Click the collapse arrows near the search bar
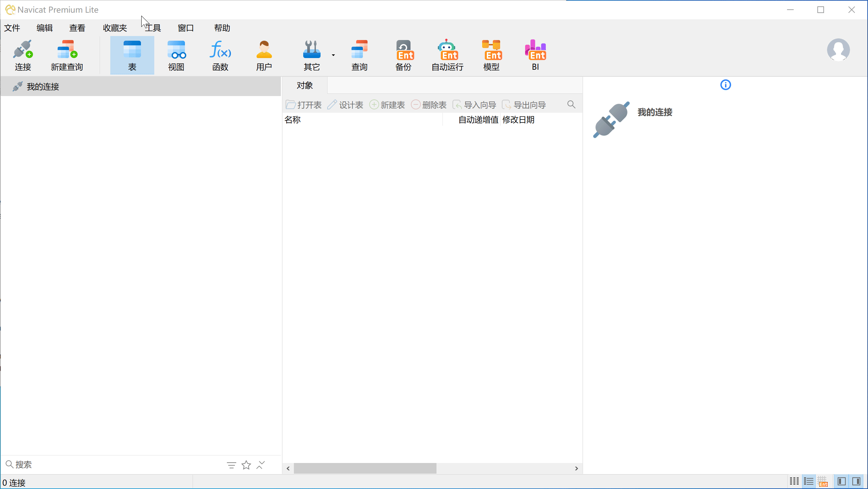 tap(261, 465)
